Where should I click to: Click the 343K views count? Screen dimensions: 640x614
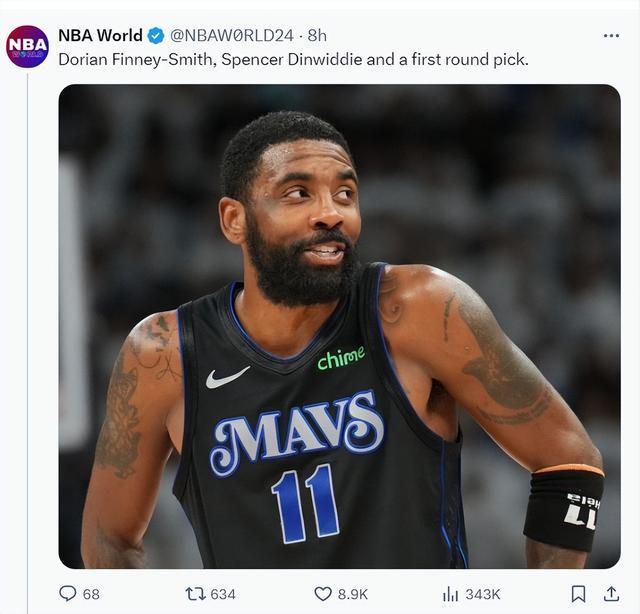482,594
